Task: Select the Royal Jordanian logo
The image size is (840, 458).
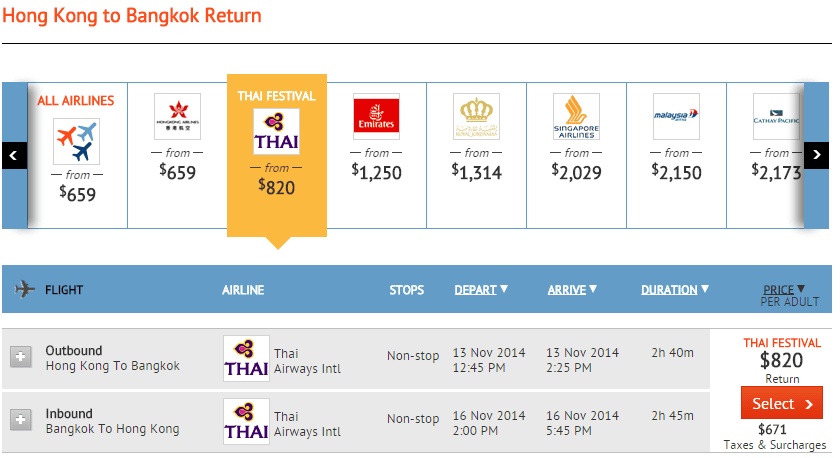Action: 476,117
